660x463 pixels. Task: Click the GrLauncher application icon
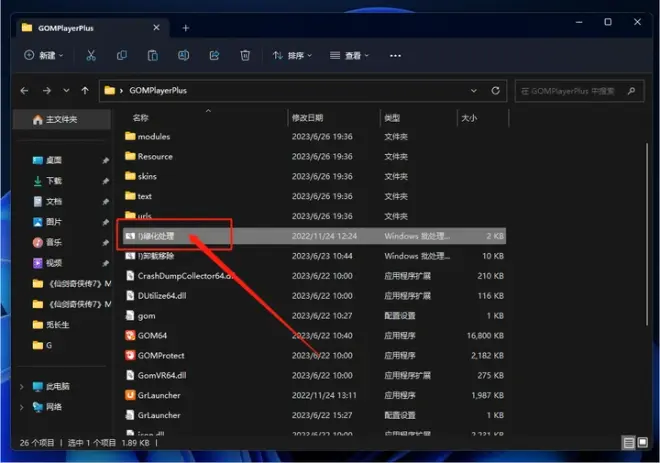(x=130, y=395)
